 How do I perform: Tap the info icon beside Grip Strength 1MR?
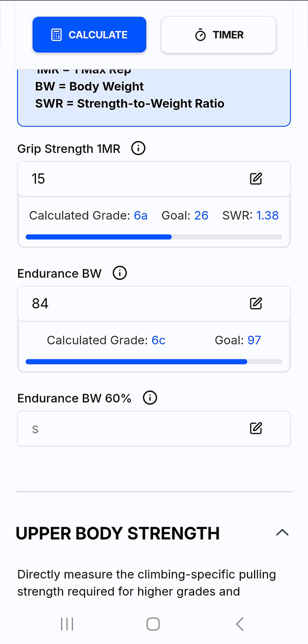pyautogui.click(x=138, y=149)
